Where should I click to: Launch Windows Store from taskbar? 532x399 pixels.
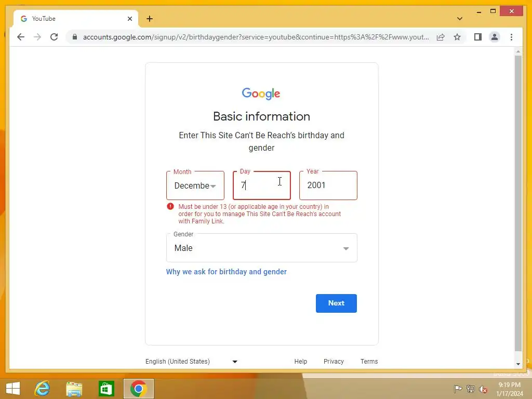click(x=106, y=389)
